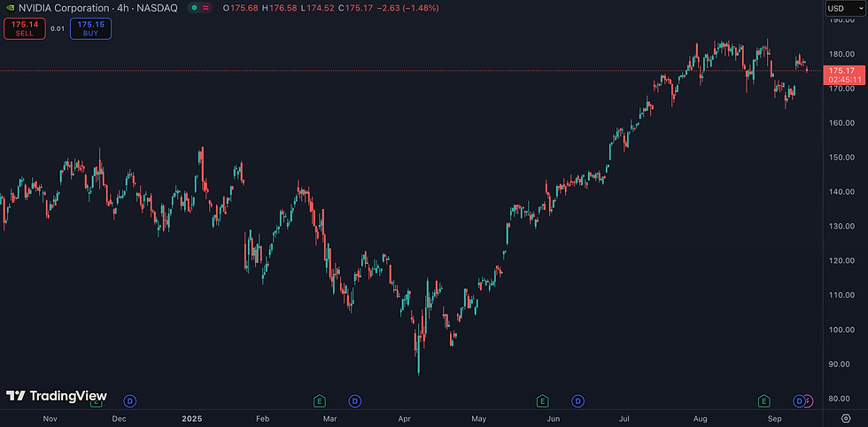Click the Apr label on time axis
The image size is (868, 427).
coord(405,419)
